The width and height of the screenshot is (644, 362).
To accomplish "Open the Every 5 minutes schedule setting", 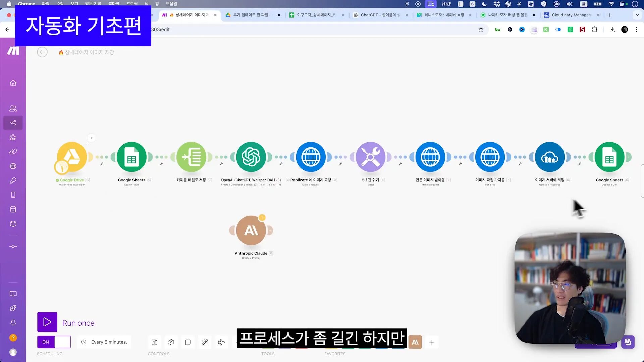I will tap(104, 342).
